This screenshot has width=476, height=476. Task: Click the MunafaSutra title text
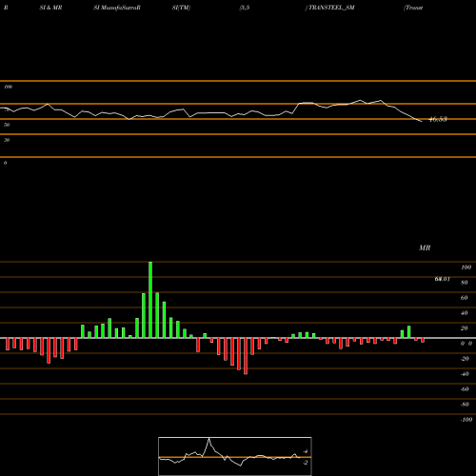[119, 8]
